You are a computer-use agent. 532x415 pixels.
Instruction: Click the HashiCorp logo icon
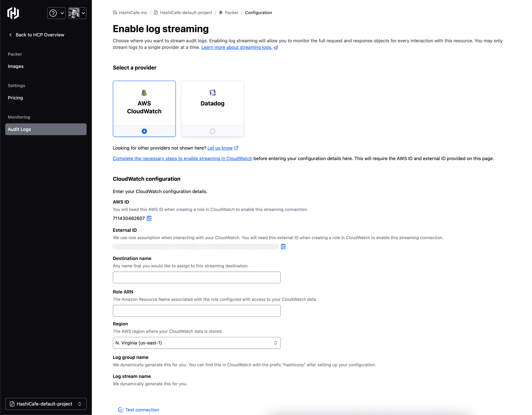coord(13,13)
